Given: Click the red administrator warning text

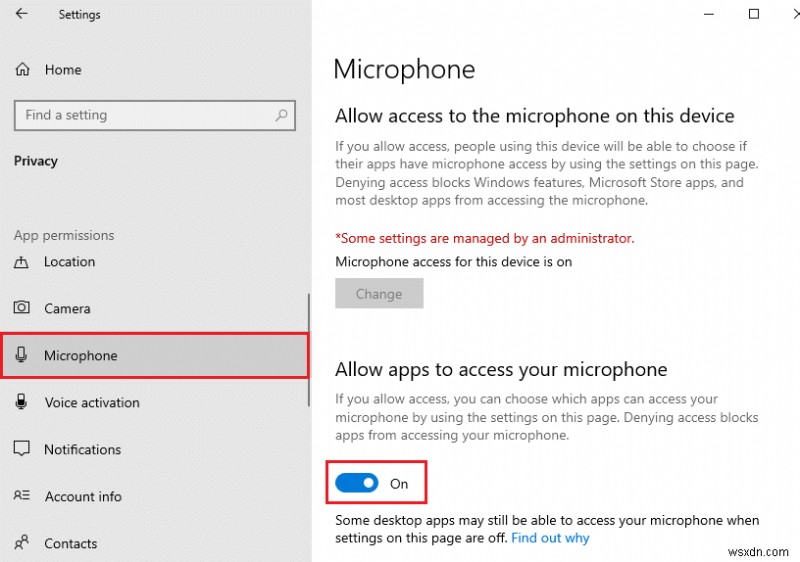Looking at the screenshot, I should [485, 238].
